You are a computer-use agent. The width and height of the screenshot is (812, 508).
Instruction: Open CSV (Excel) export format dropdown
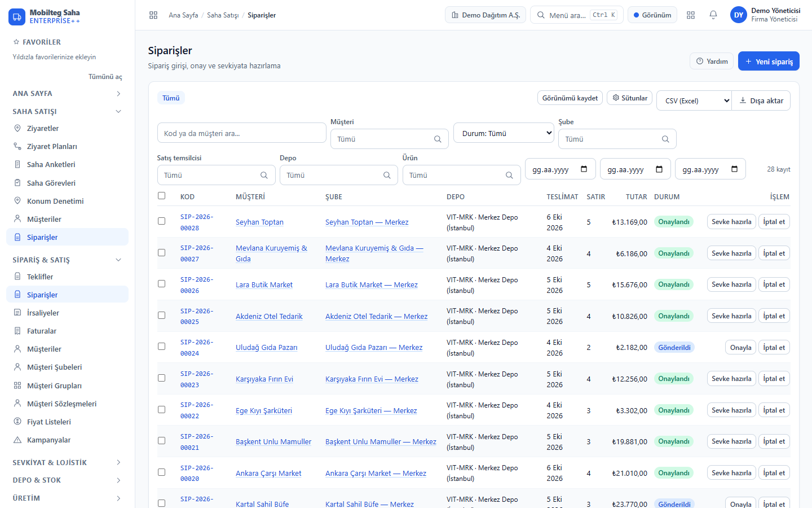694,100
